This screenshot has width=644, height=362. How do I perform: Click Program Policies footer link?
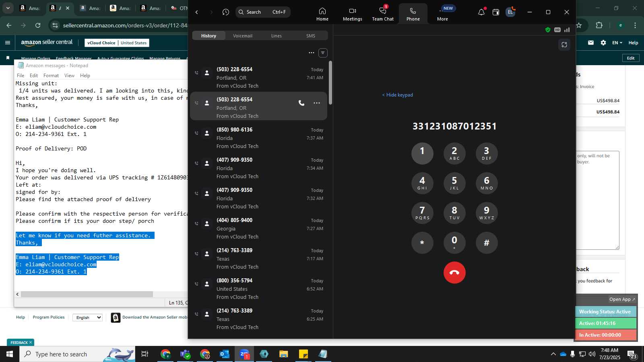(x=49, y=317)
